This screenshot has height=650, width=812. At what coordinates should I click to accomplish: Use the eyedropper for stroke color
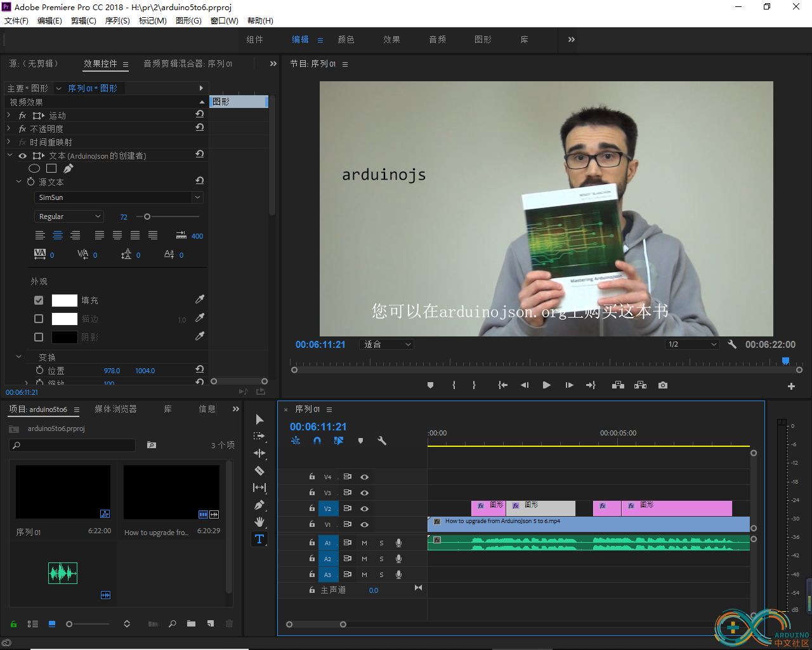pyautogui.click(x=200, y=317)
